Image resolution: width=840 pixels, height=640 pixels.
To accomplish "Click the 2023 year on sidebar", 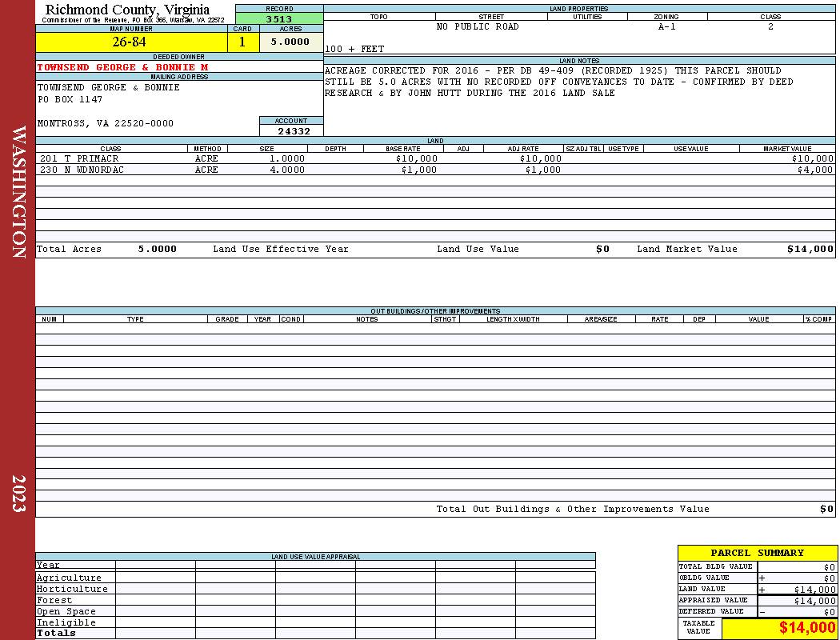I will click(18, 494).
